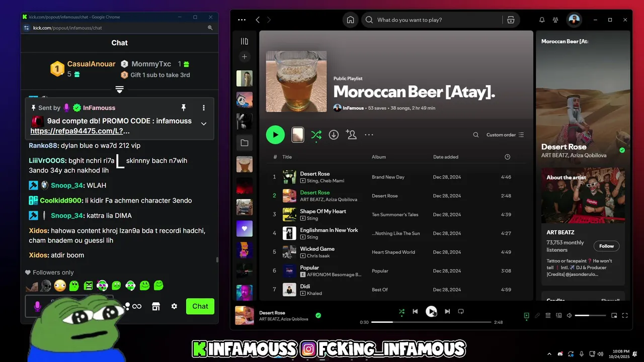Open InFamous playlist owner link
The height and width of the screenshot is (362, 644).
[x=353, y=108]
